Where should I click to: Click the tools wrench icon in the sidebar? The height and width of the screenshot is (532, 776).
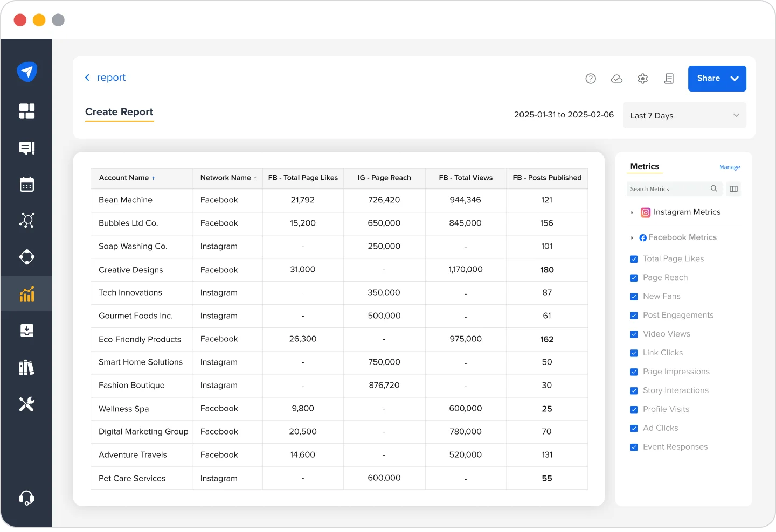pyautogui.click(x=27, y=404)
